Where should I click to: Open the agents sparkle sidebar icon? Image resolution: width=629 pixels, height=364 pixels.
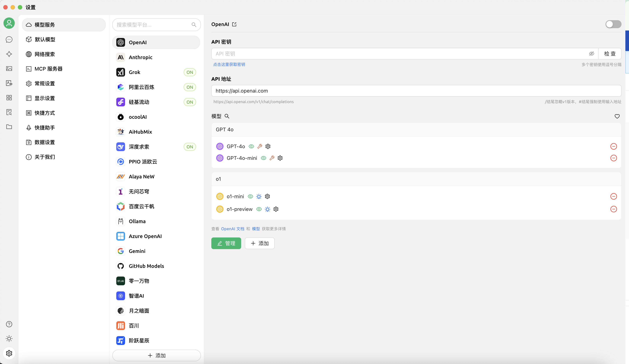point(9,54)
